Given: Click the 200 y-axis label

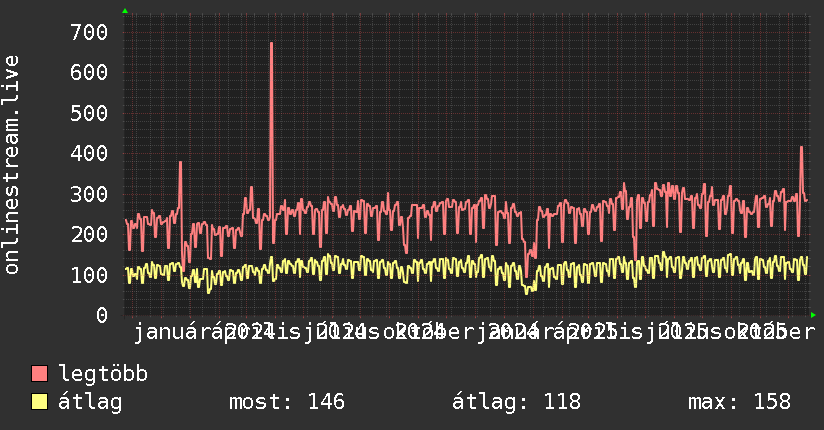Looking at the screenshot, I should [x=89, y=234].
